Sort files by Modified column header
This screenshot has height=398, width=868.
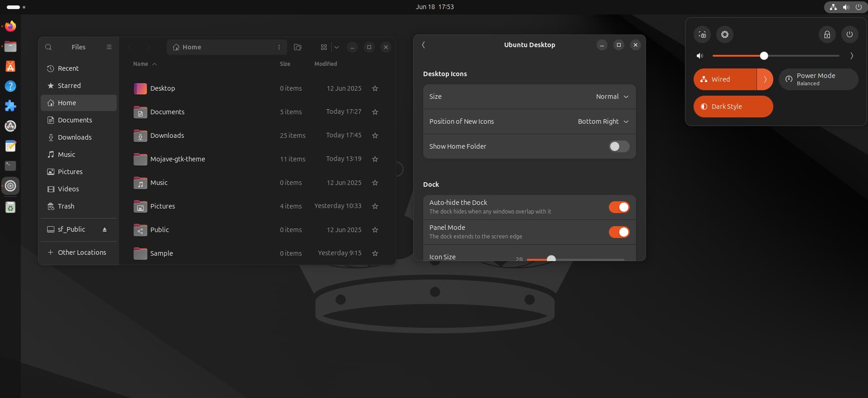tap(326, 64)
